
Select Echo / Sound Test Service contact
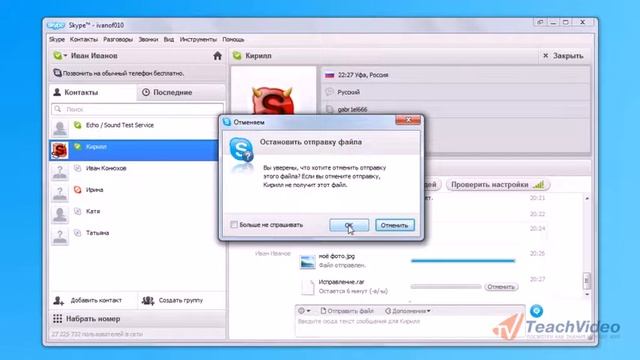(137, 128)
